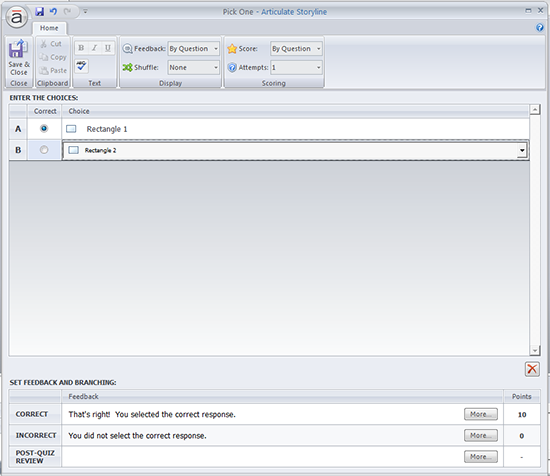Viewport: 550px width, 476px height.
Task: Click the Feedback magnifier icon
Action: pyautogui.click(x=127, y=49)
